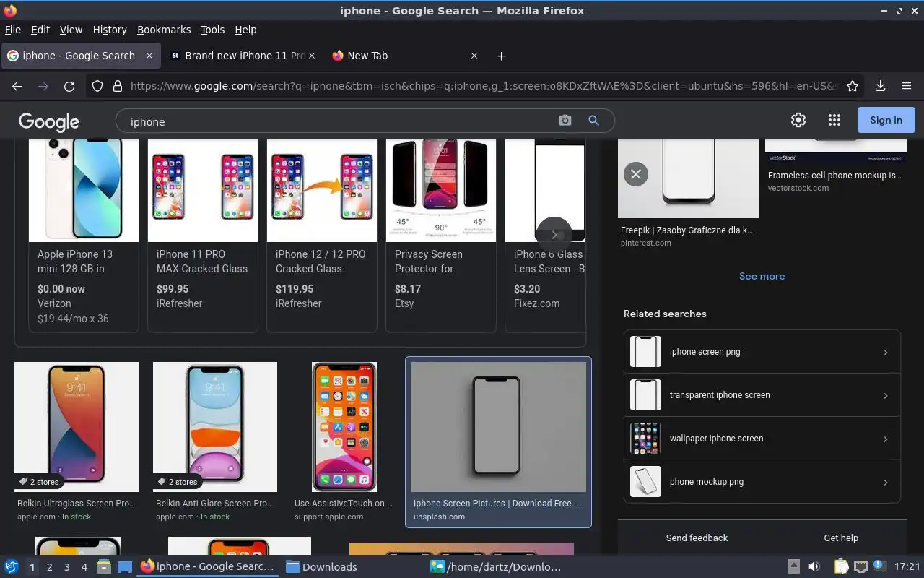Viewport: 924px width, 578px height.
Task: Expand related search iphone screen png
Action: (762, 352)
